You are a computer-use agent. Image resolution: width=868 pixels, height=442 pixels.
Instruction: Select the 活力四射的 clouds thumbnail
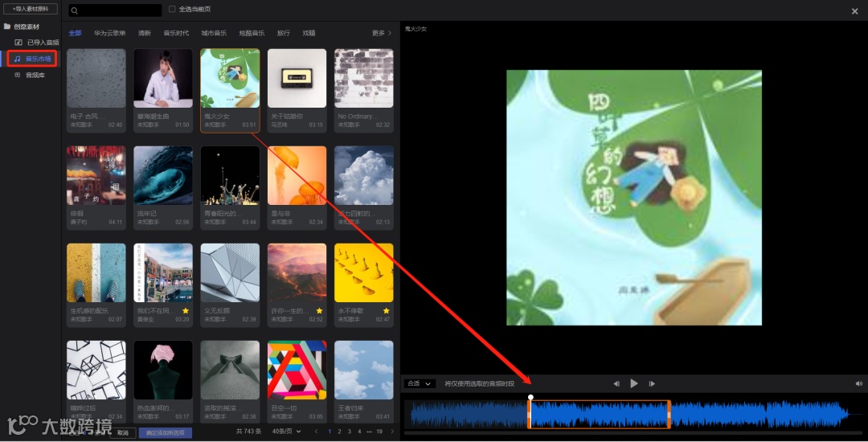(364, 175)
